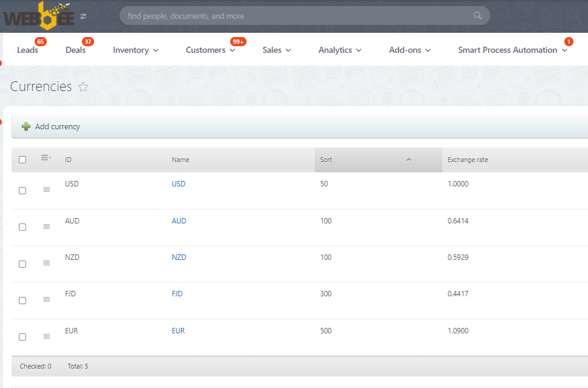Star the Currencies page as favorite

point(83,87)
